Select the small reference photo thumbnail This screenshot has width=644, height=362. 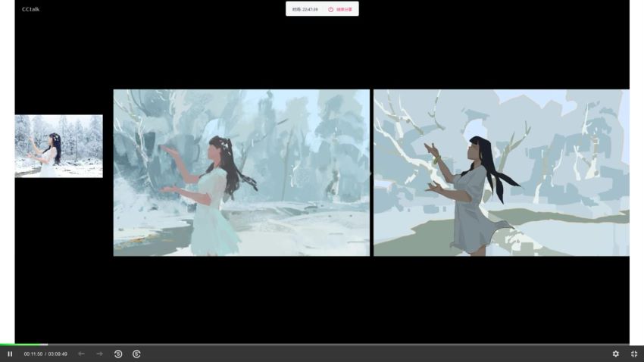point(59,146)
